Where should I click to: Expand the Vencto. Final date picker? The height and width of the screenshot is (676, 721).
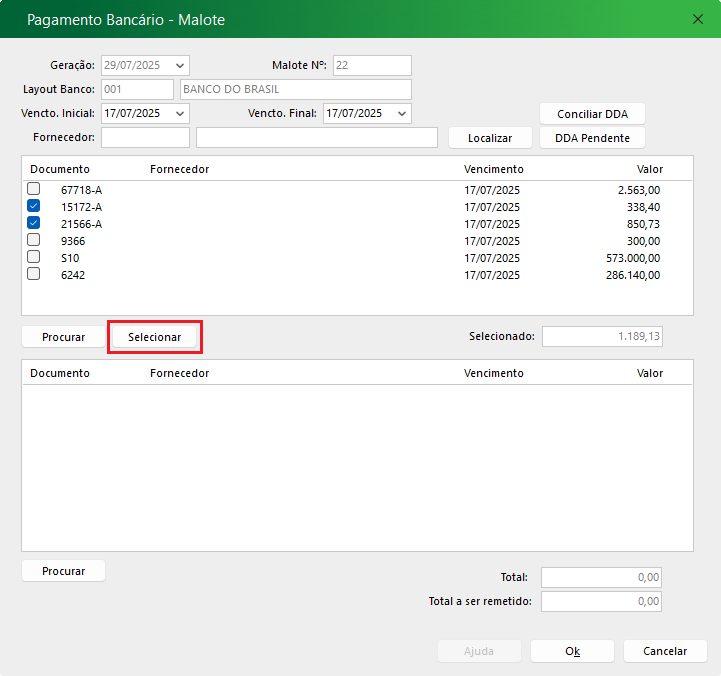[402, 114]
